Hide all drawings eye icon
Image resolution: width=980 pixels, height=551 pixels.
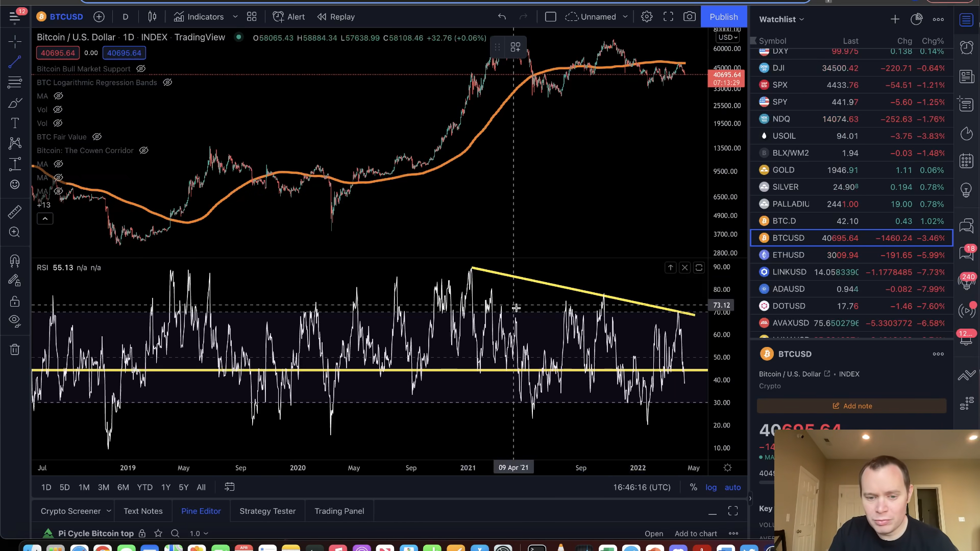click(x=15, y=321)
